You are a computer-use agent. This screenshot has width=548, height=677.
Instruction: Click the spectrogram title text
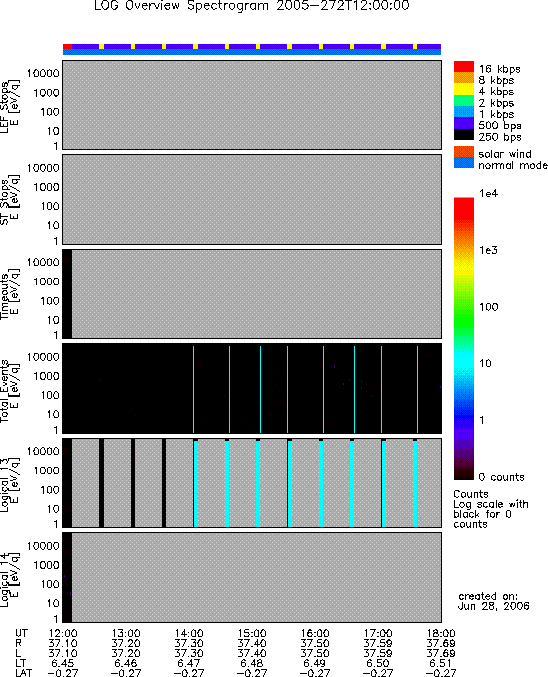tap(252, 6)
